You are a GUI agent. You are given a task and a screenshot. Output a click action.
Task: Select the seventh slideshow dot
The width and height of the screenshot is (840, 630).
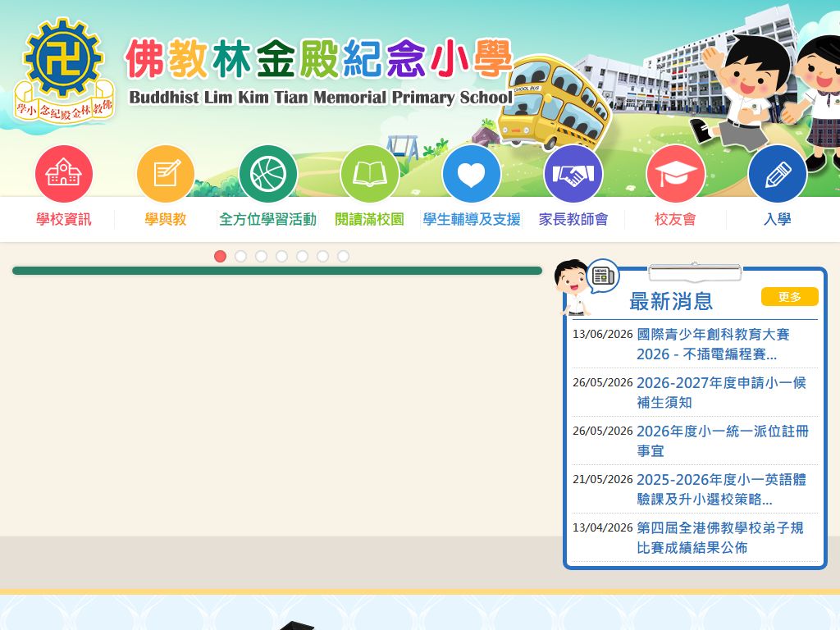point(344,256)
